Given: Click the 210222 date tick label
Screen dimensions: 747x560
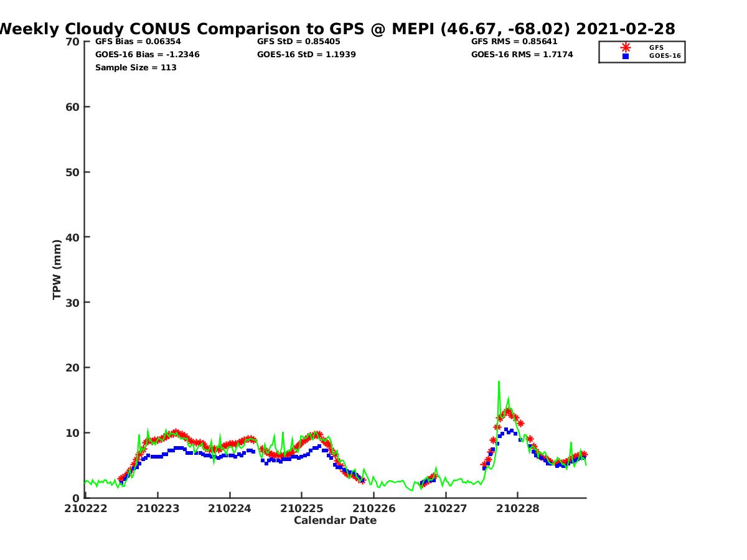Looking at the screenshot, I should coord(85,508).
